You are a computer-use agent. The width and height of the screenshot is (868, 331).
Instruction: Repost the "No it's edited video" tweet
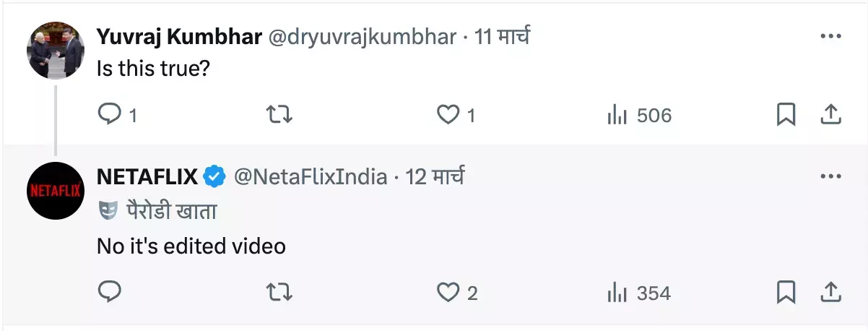coord(279,292)
